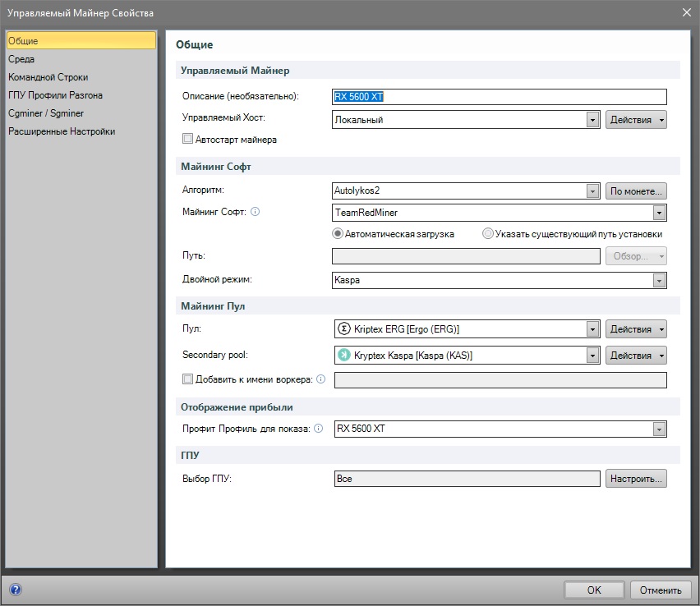Click the Описание text field
The width and height of the screenshot is (700, 606).
(500, 96)
